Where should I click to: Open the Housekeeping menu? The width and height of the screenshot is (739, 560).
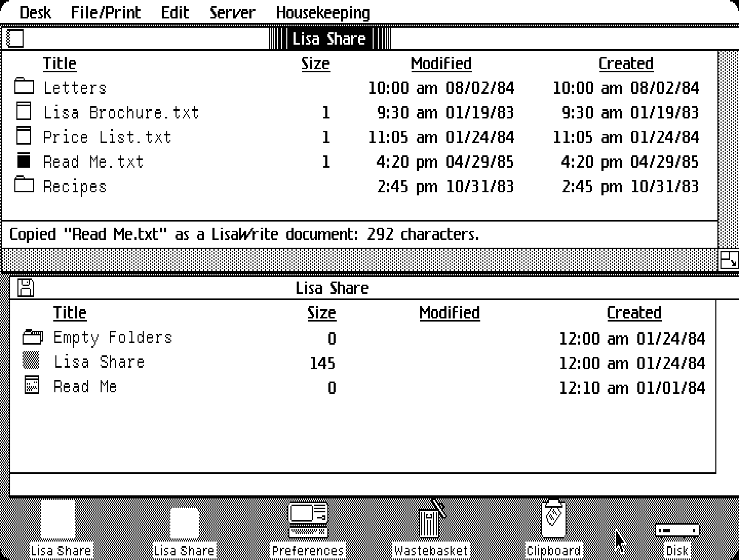323,12
